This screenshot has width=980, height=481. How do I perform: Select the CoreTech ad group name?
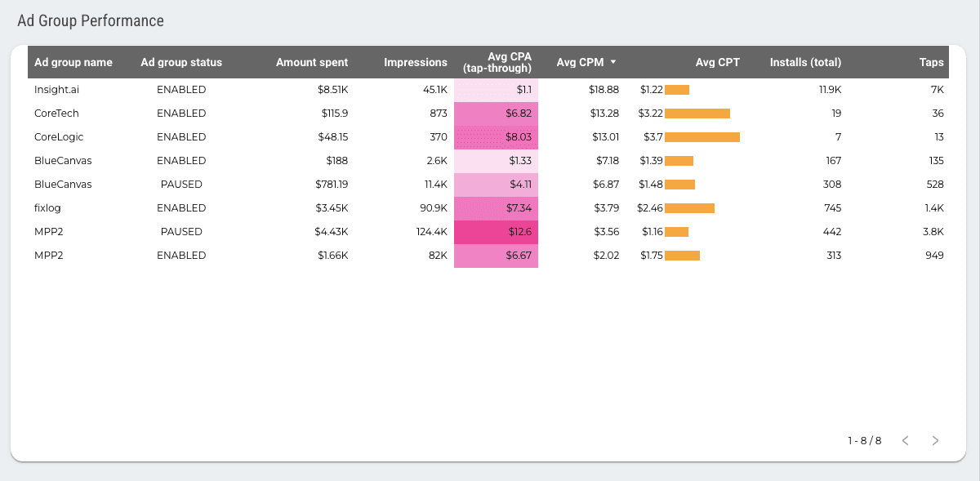(56, 113)
